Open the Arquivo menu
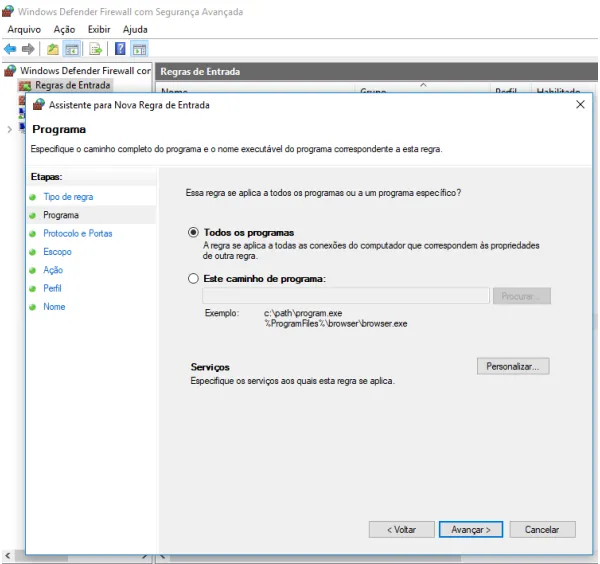Screen dimensions: 600x564 (x=24, y=29)
